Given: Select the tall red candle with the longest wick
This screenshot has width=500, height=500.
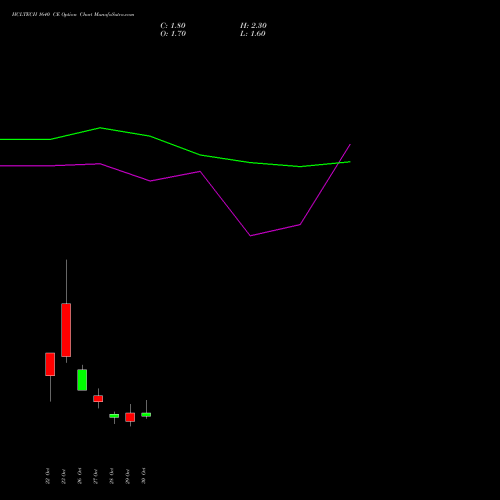Looking at the screenshot, I should tap(66, 330).
